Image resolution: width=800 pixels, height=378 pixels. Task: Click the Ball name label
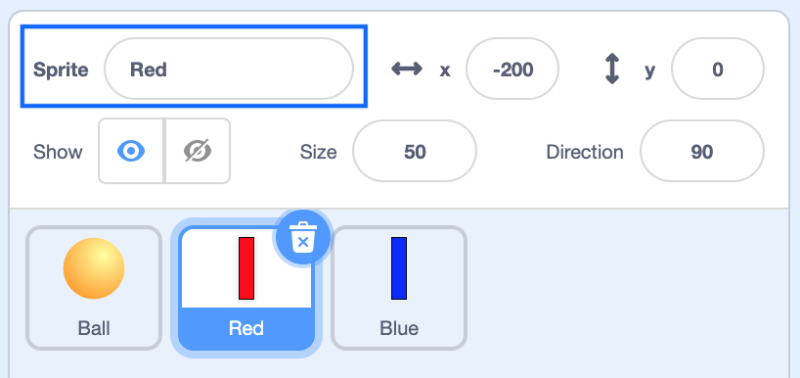click(94, 328)
